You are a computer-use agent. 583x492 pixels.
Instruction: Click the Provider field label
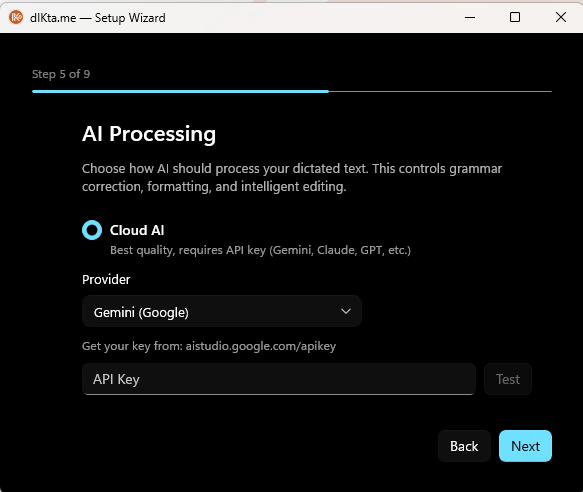coord(106,279)
